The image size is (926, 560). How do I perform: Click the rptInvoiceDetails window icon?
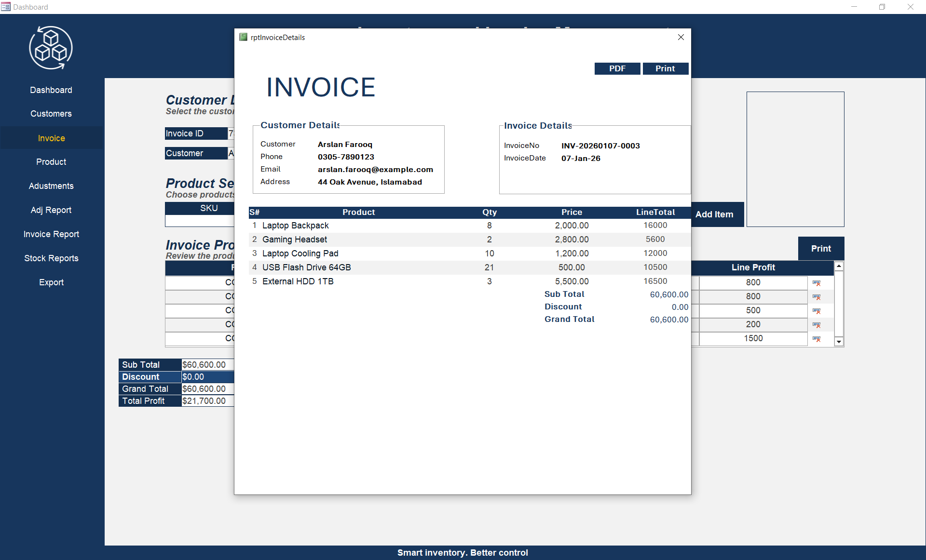243,37
